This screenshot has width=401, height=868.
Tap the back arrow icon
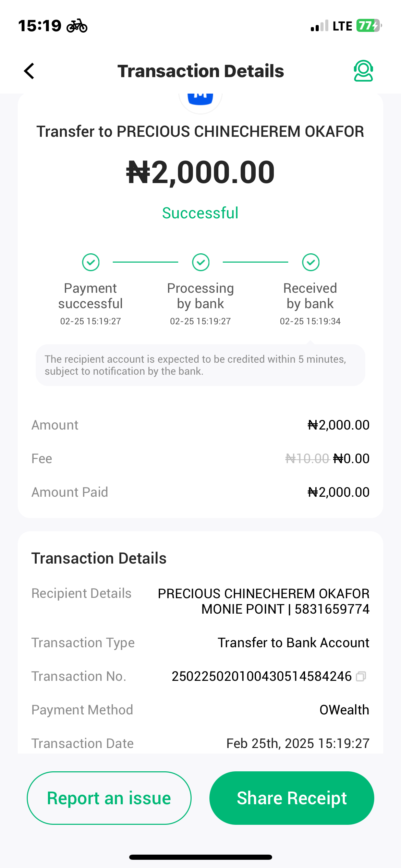point(29,71)
